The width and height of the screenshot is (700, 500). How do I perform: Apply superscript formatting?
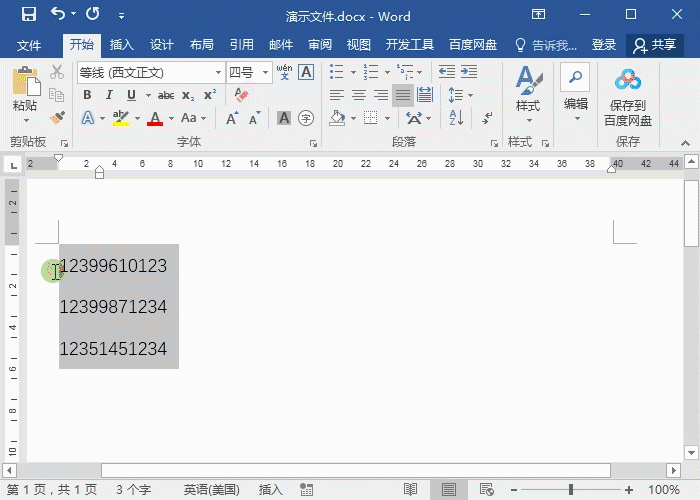210,95
